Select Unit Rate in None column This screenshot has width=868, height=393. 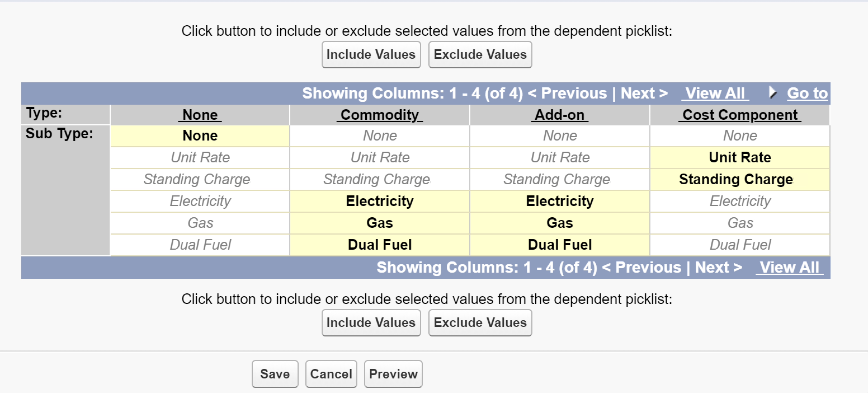click(200, 157)
